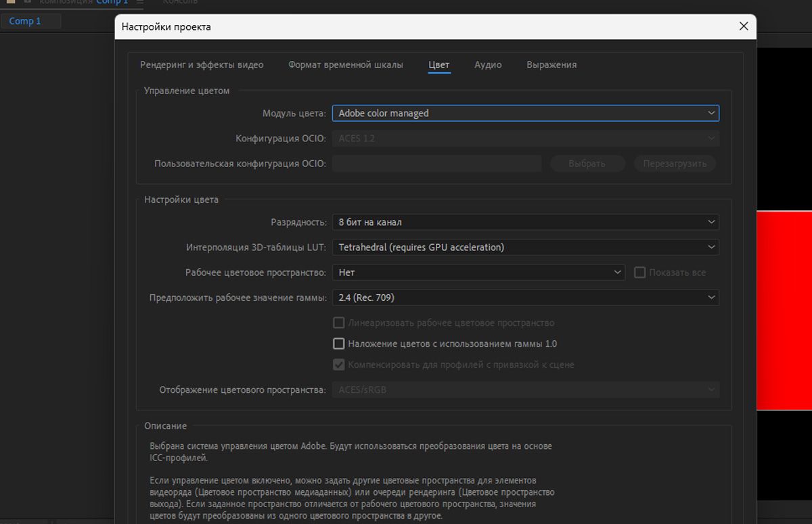Click the red solid in composition viewer
This screenshot has width=812, height=524.
(x=784, y=310)
